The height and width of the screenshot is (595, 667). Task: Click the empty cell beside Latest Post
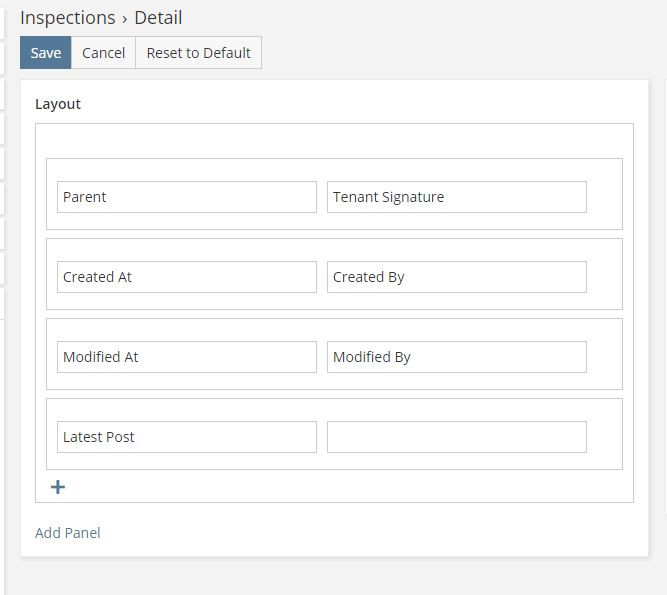[x=456, y=437]
